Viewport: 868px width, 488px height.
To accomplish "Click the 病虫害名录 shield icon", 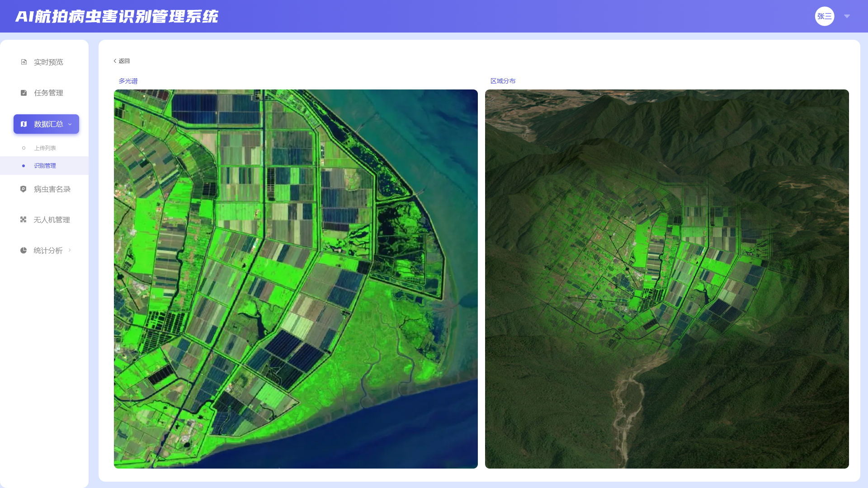I will pyautogui.click(x=24, y=189).
